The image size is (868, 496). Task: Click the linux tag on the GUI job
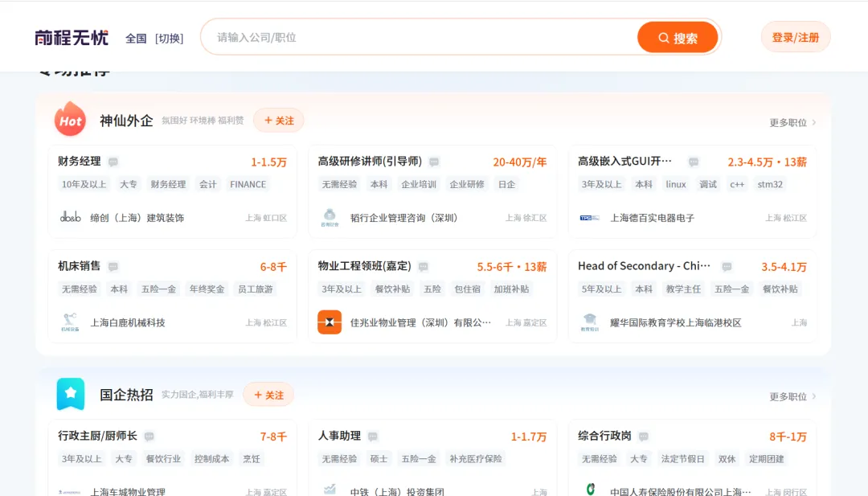point(676,184)
